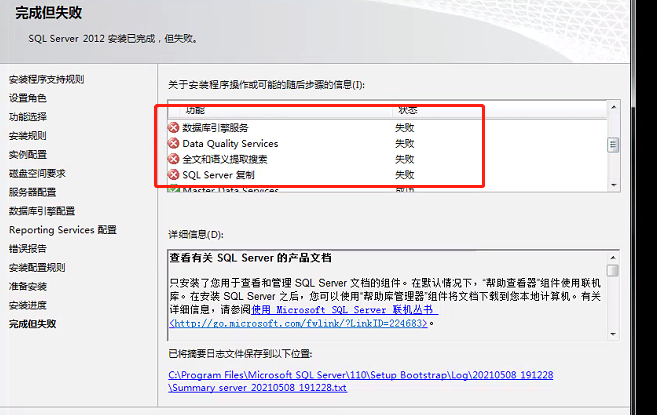Click the 准备安装 step in sidebar

pyautogui.click(x=28, y=286)
